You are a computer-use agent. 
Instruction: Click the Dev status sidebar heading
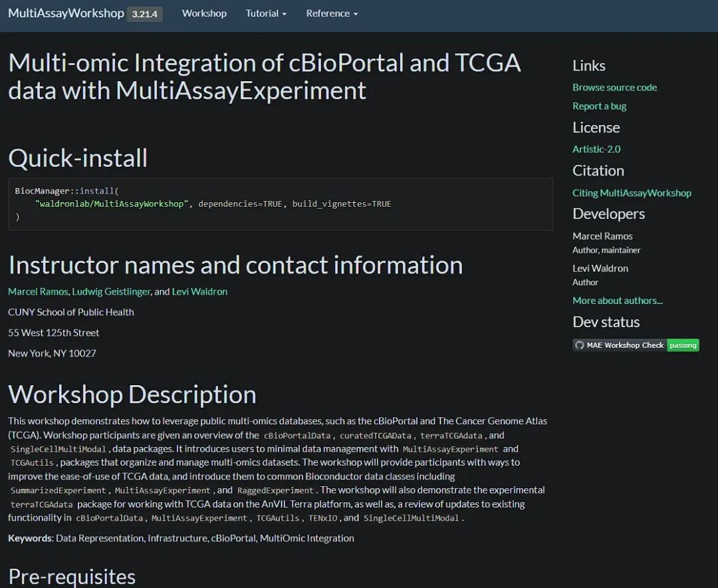tap(606, 322)
